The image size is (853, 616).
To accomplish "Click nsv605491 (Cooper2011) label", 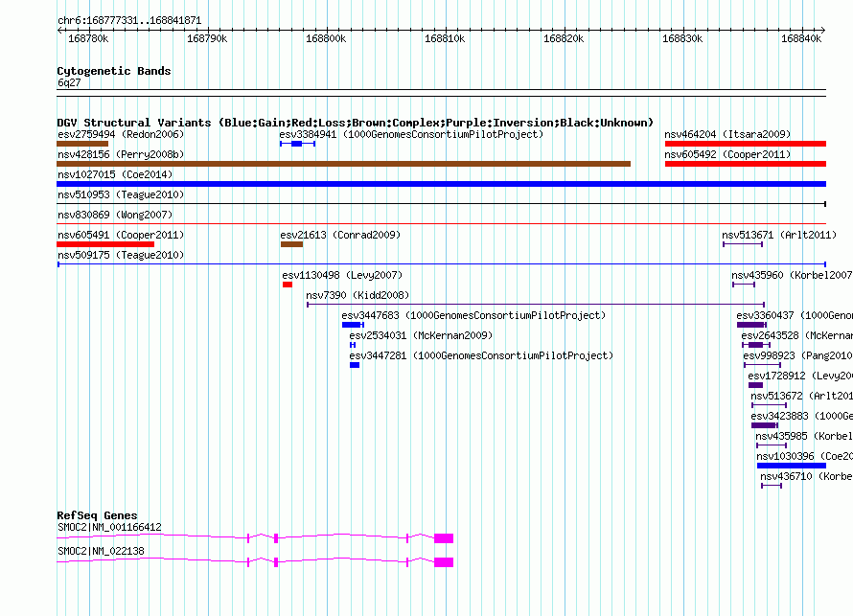I will [121, 235].
